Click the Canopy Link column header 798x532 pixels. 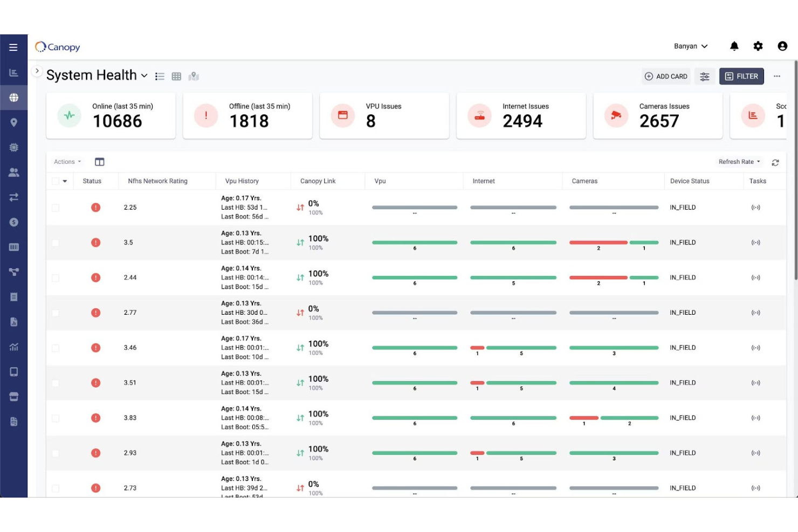tap(318, 181)
